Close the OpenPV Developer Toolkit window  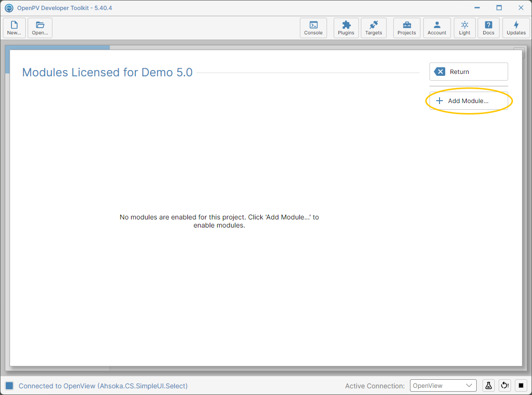[521, 8]
